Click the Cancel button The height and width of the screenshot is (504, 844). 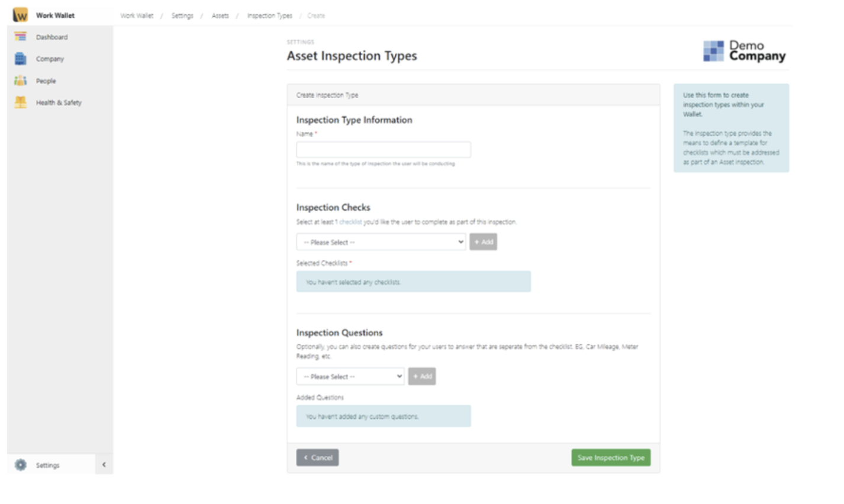[317, 457]
